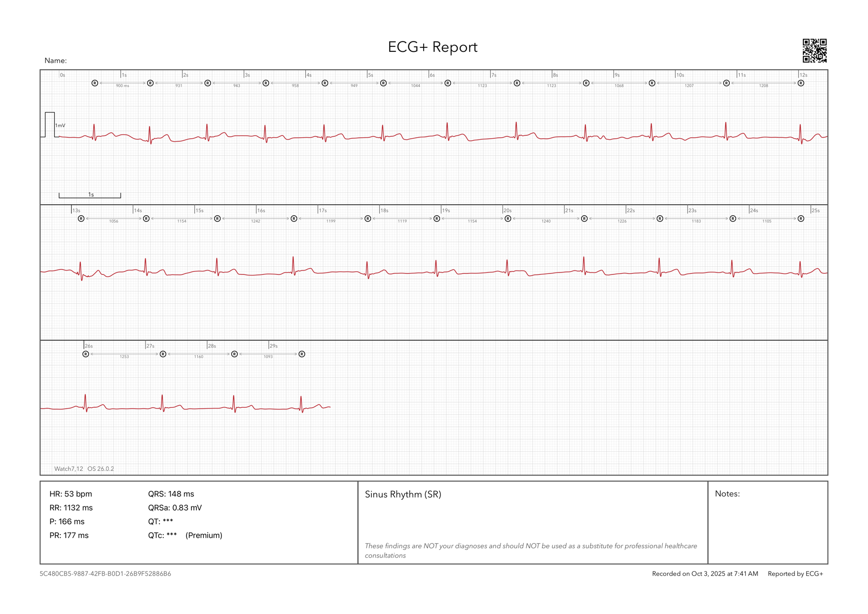This screenshot has height=614, width=868.
Task: Click the 0s time marker
Action: (63, 75)
